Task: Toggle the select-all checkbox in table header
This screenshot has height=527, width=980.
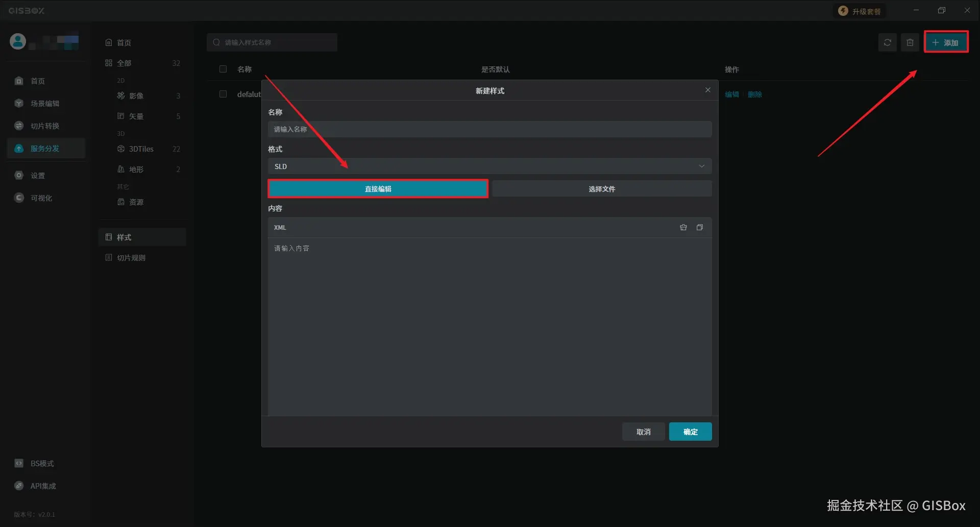Action: pos(223,69)
